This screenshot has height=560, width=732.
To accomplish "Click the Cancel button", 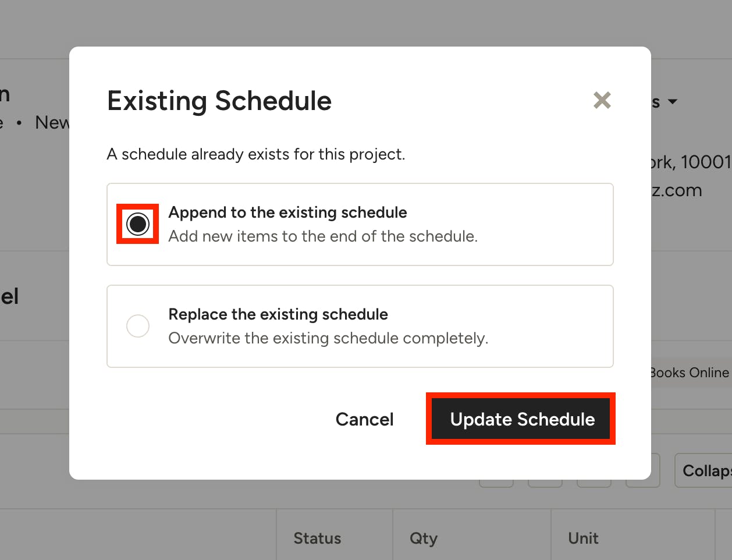I will tap(365, 419).
